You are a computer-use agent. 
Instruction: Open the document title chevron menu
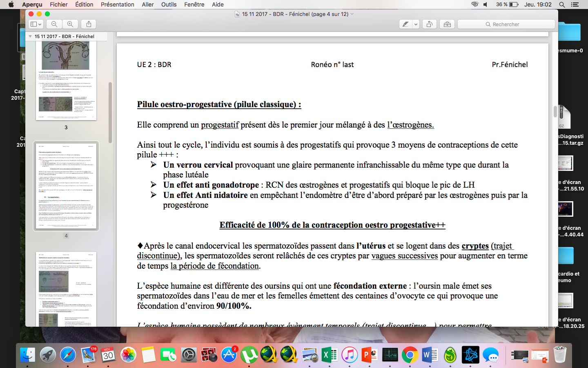[352, 14]
